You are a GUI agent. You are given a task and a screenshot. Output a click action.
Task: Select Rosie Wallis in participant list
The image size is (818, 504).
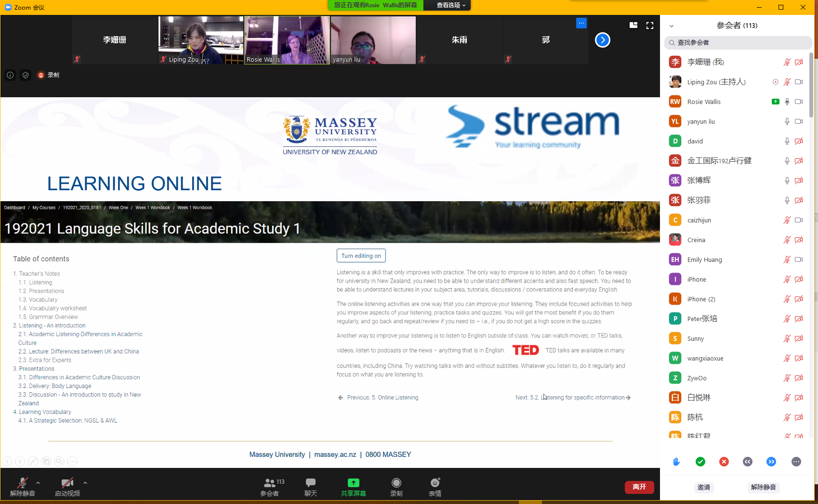[x=736, y=102]
